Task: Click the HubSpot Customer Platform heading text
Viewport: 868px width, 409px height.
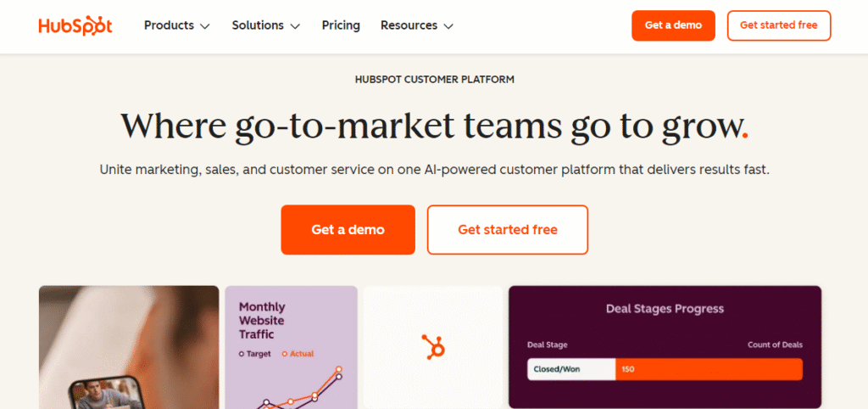Action: (x=434, y=80)
